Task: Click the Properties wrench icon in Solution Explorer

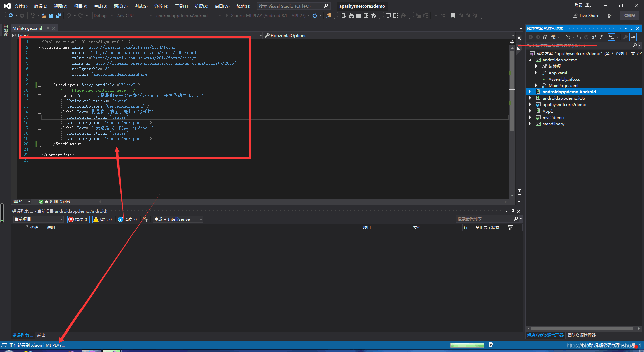Action: (x=625, y=37)
